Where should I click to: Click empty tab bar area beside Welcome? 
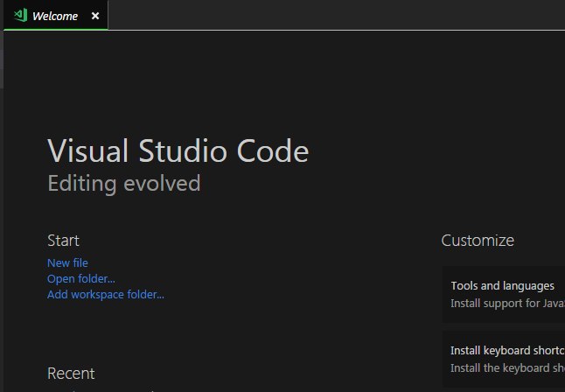335,15
